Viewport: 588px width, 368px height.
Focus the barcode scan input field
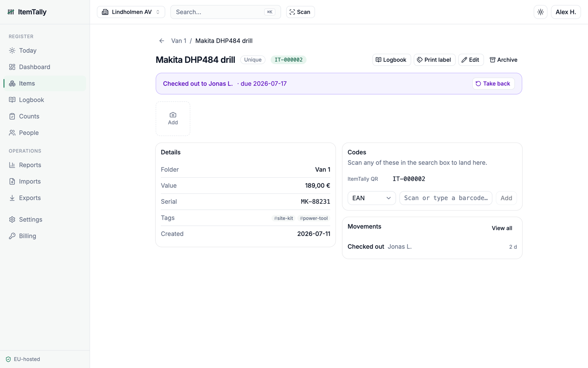tap(446, 198)
